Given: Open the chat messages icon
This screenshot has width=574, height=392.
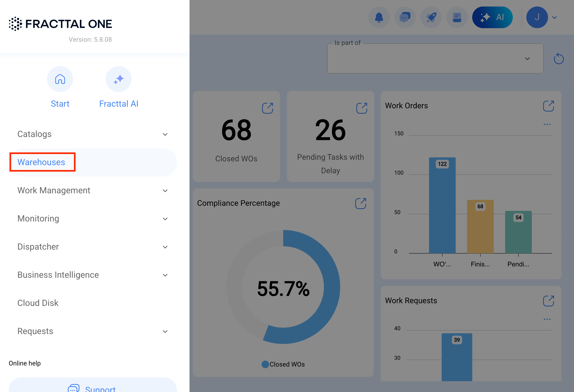Looking at the screenshot, I should click(x=405, y=17).
